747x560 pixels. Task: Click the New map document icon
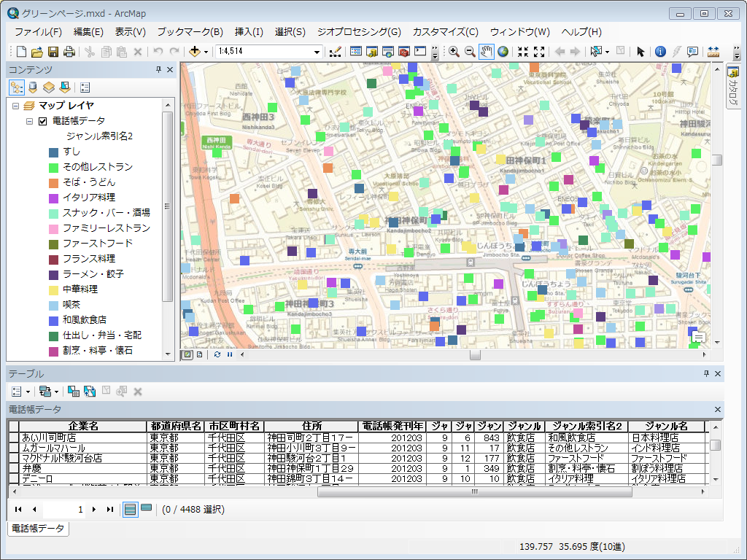click(x=21, y=52)
